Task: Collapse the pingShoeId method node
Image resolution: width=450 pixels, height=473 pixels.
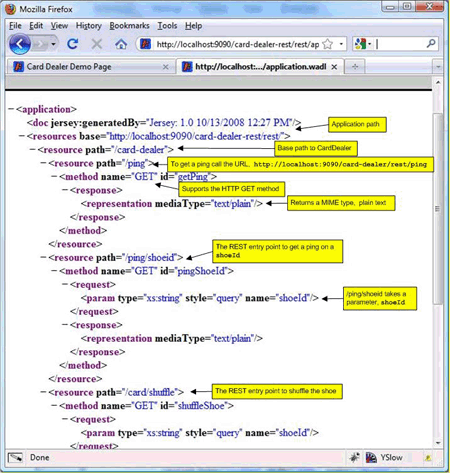Action: [54, 271]
